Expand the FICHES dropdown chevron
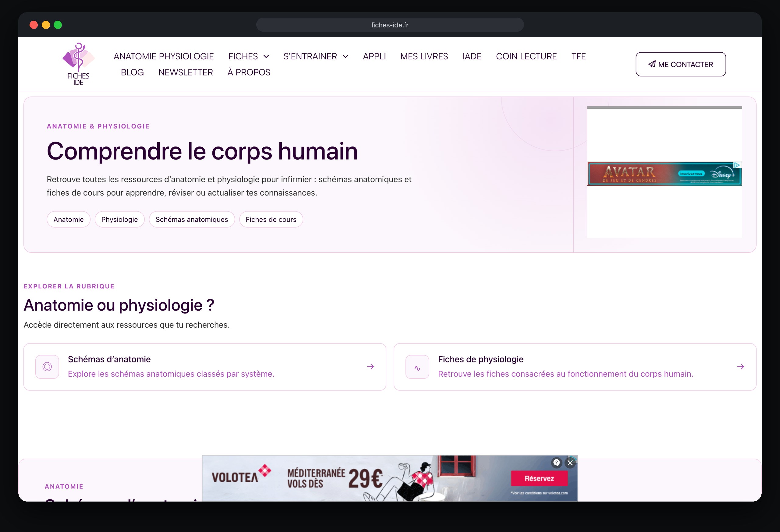Screen dimensions: 780x532 [266, 56]
